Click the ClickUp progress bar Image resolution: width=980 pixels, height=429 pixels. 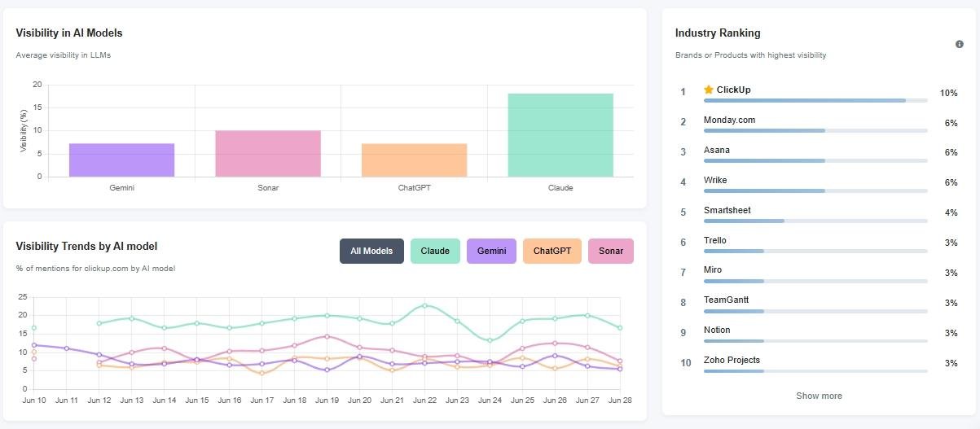pyautogui.click(x=805, y=100)
